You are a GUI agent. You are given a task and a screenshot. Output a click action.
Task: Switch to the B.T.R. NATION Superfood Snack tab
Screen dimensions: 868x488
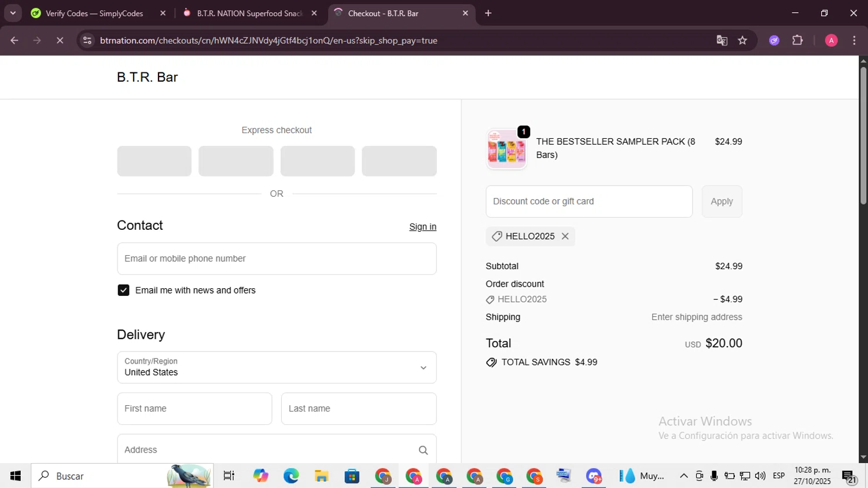coord(249,13)
